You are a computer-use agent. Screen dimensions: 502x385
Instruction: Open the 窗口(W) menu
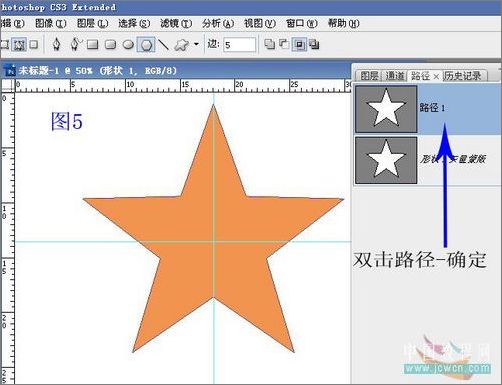(302, 23)
